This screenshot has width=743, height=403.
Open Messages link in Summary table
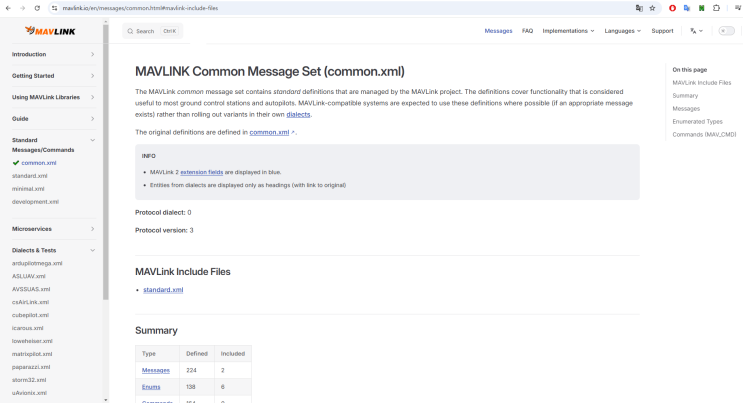[155, 370]
